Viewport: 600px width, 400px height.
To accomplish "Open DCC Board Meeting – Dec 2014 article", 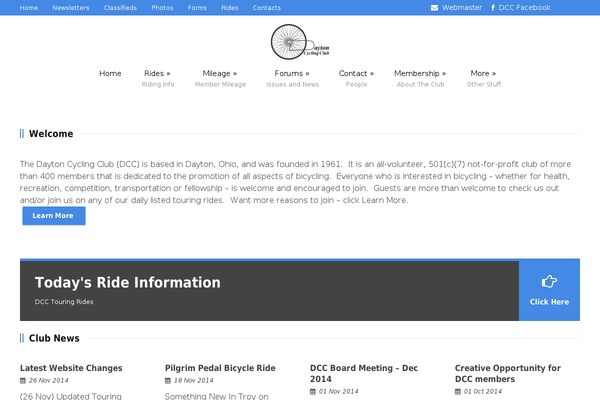I will [364, 373].
